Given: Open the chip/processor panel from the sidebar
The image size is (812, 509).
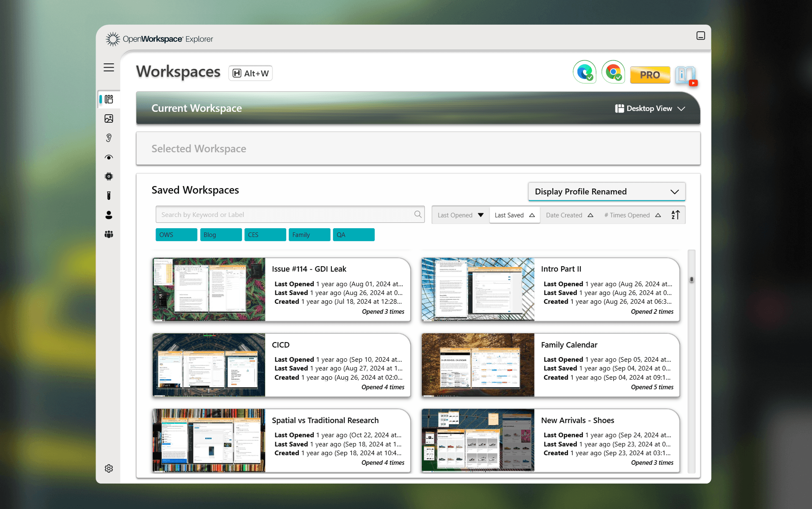Looking at the screenshot, I should (x=108, y=176).
